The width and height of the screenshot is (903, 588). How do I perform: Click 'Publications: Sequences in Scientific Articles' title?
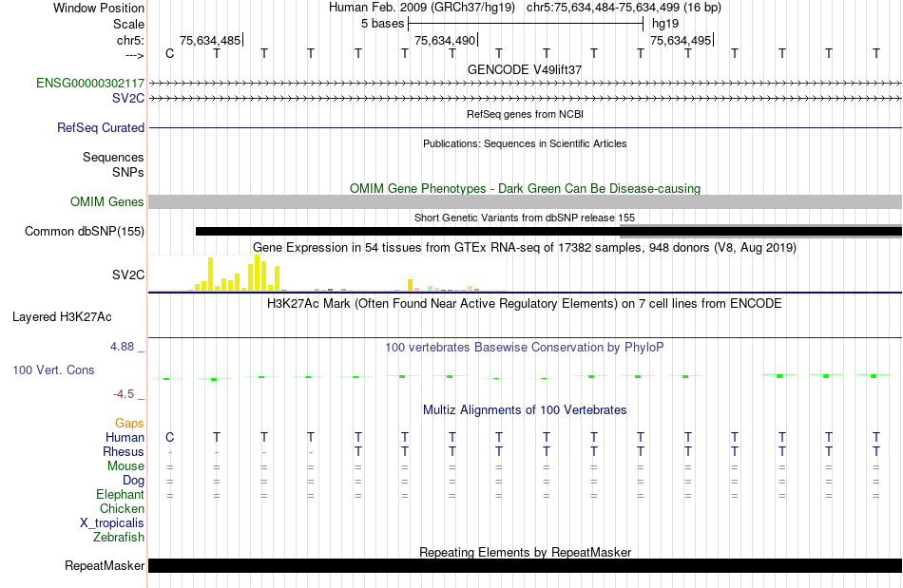[525, 143]
